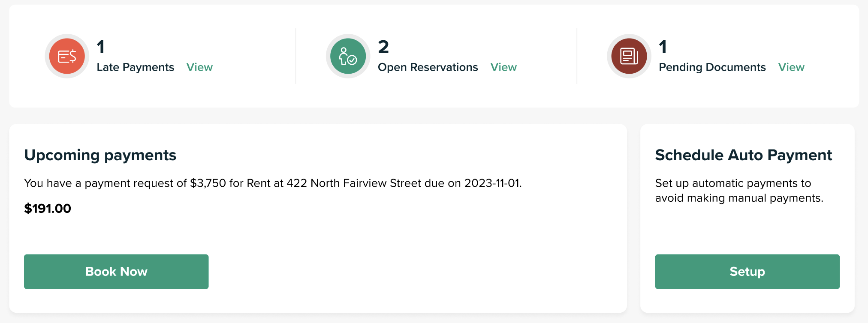
Task: Click the Pending Documents label
Action: [712, 67]
